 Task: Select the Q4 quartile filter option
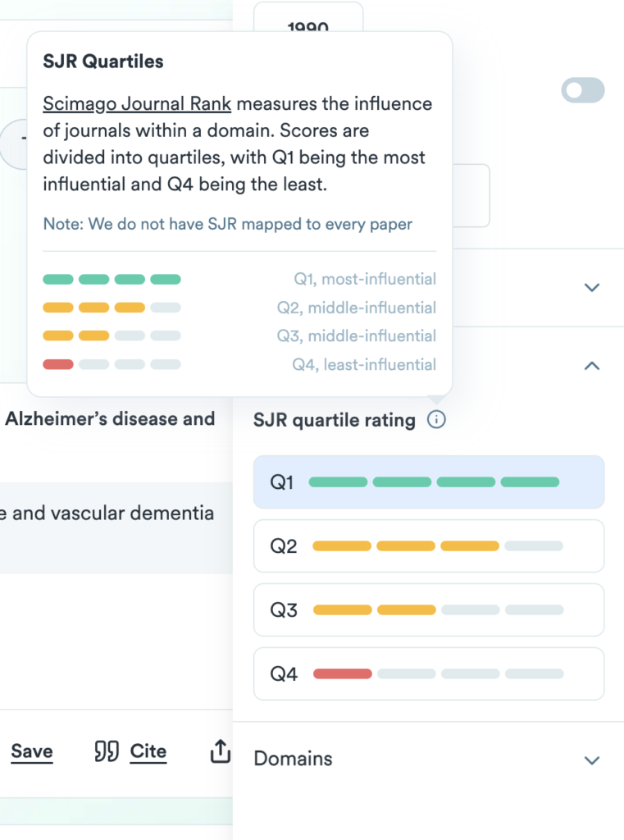[429, 674]
